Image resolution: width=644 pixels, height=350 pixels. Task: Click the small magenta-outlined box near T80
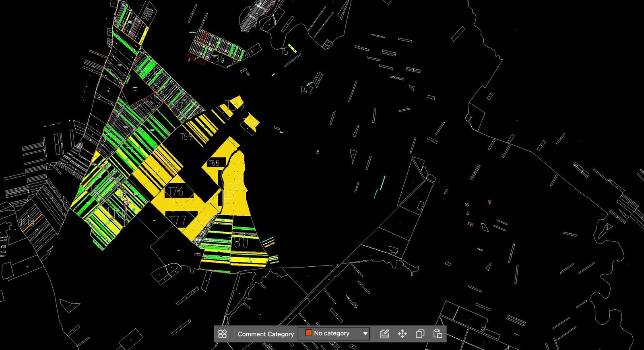[x=198, y=254]
